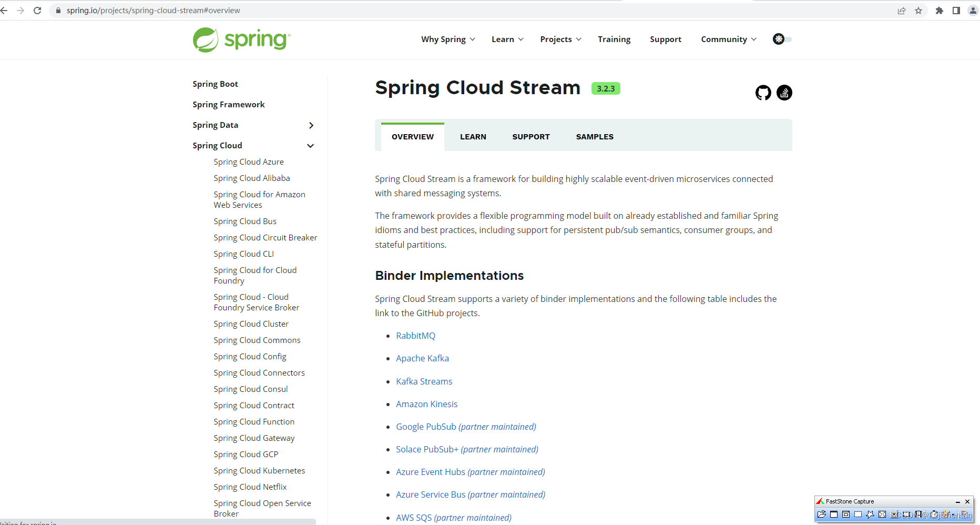
Task: Select Spring Cloud Gateway in sidebar
Action: click(254, 438)
